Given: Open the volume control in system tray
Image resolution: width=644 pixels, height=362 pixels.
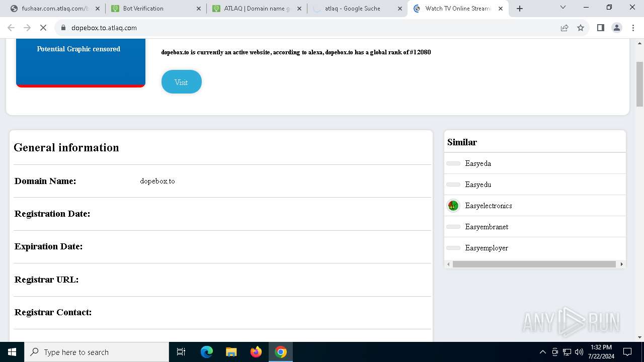Looking at the screenshot, I should coord(579,352).
